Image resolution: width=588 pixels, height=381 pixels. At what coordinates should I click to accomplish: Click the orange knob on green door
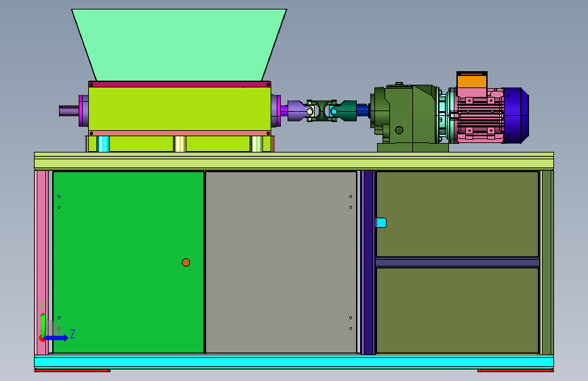pyautogui.click(x=186, y=262)
